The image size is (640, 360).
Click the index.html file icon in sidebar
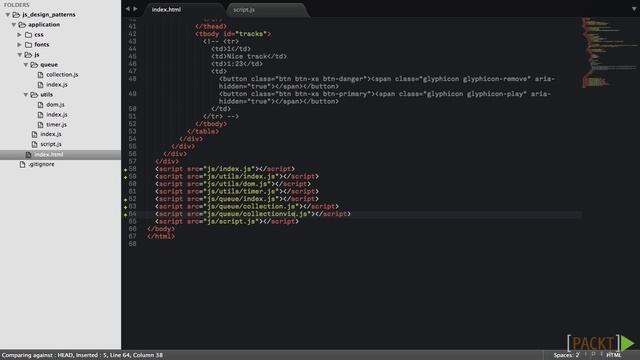[28, 155]
